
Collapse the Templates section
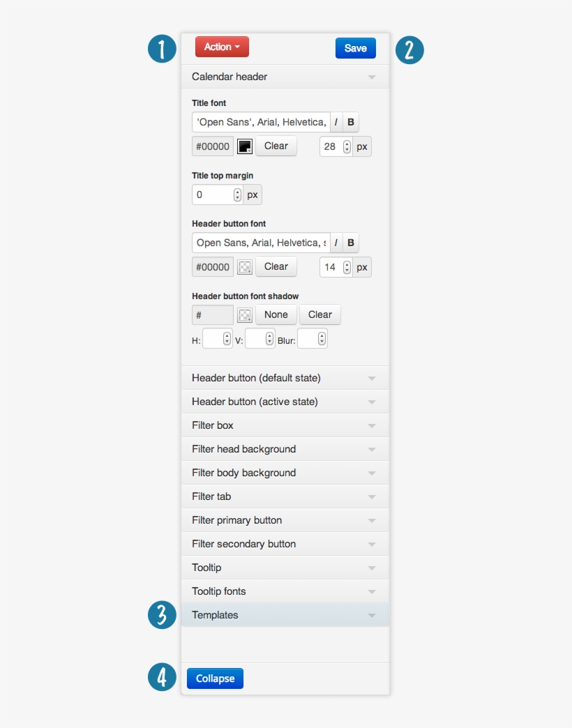point(285,615)
